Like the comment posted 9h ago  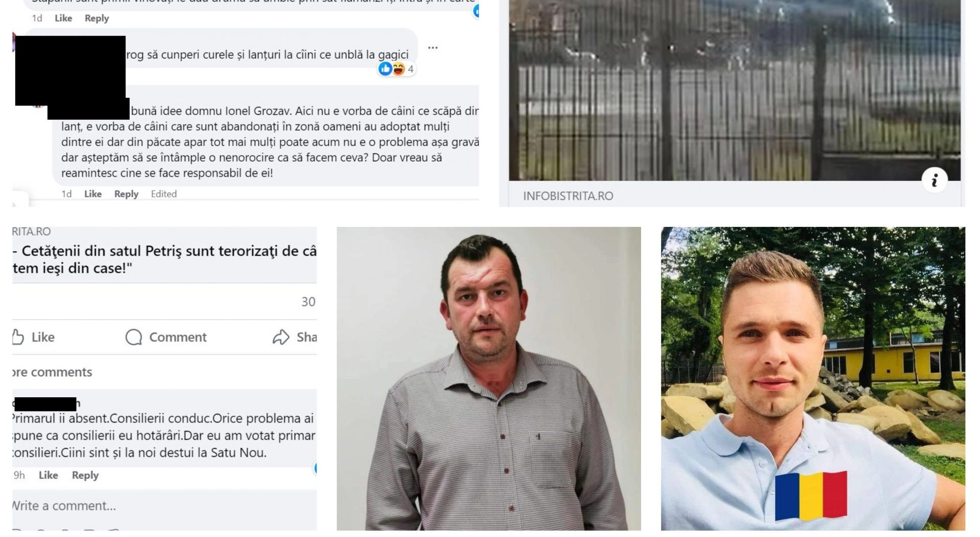(x=48, y=475)
